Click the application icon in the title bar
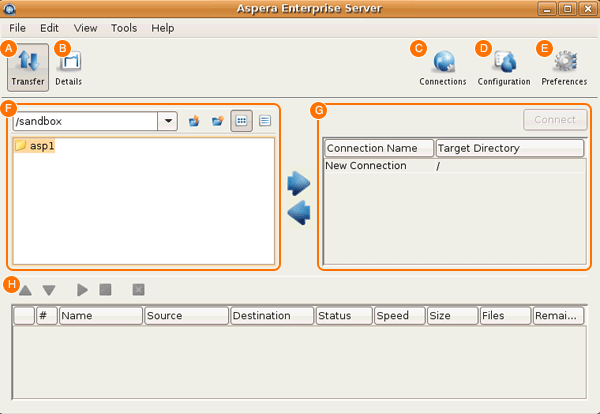This screenshot has width=600, height=414. [x=10, y=8]
